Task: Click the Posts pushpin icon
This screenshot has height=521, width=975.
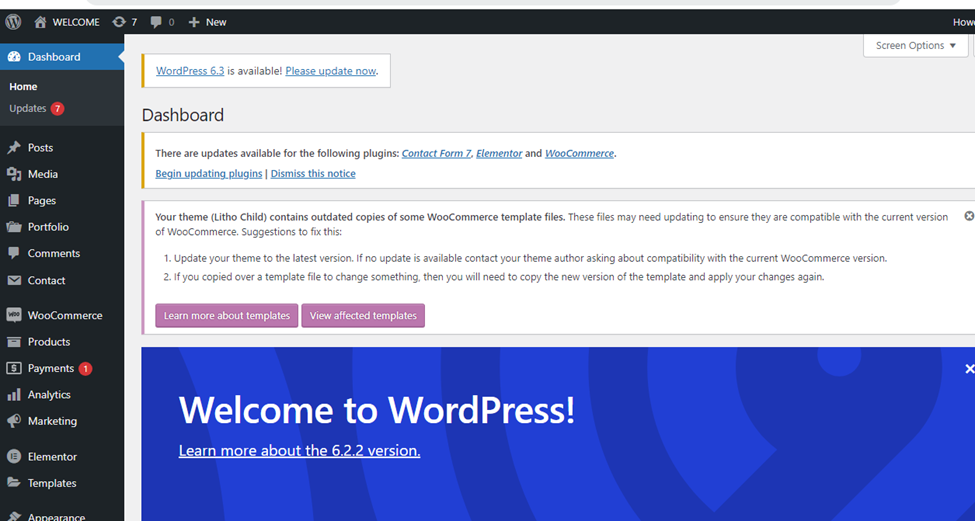Action: [x=14, y=147]
